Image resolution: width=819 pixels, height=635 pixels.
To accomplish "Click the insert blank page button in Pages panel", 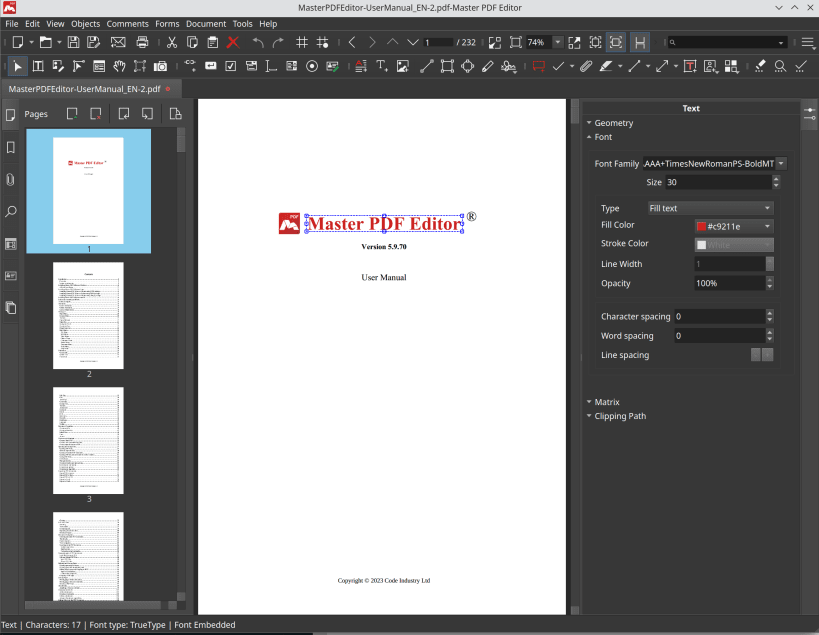I will (x=72, y=114).
